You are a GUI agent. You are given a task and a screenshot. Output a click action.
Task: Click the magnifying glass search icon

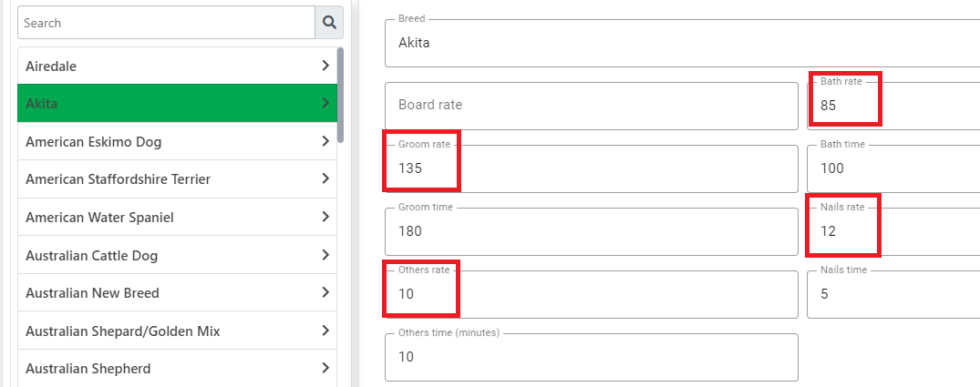click(x=329, y=23)
